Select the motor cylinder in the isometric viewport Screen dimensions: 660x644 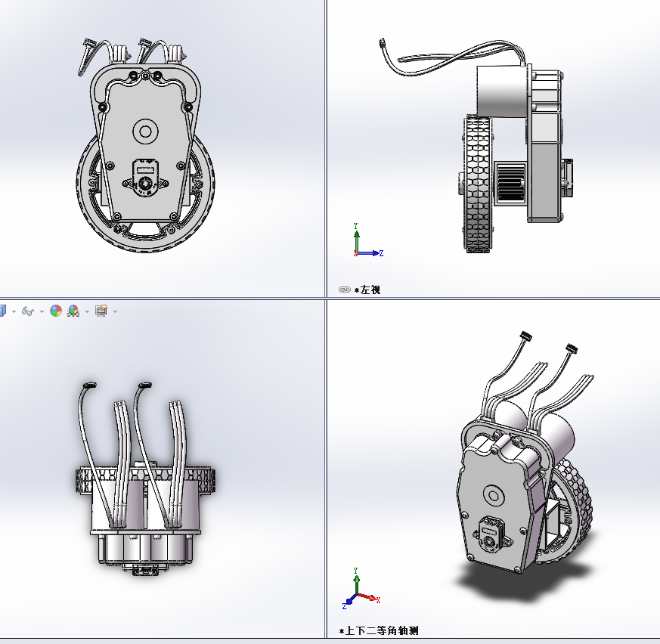[x=559, y=435]
